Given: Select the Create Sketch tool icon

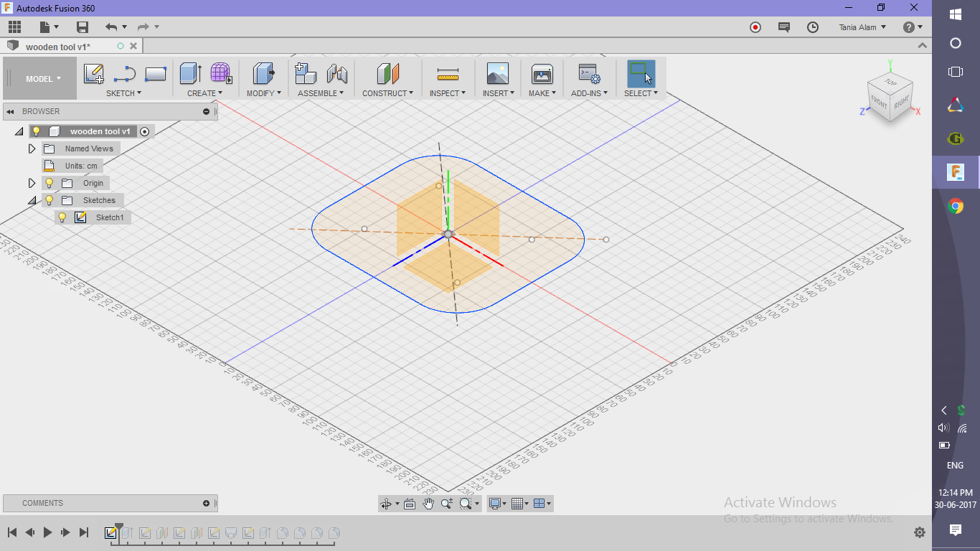Looking at the screenshot, I should [x=94, y=74].
